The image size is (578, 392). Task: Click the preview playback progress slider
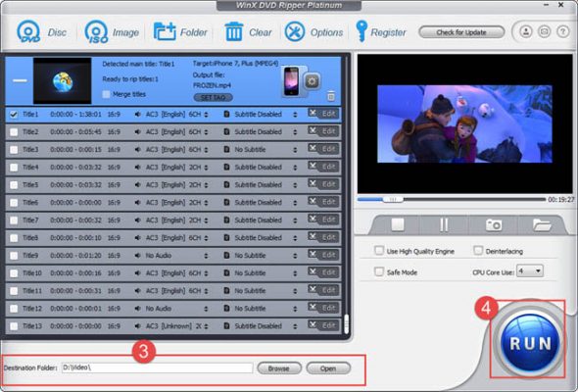point(452,200)
